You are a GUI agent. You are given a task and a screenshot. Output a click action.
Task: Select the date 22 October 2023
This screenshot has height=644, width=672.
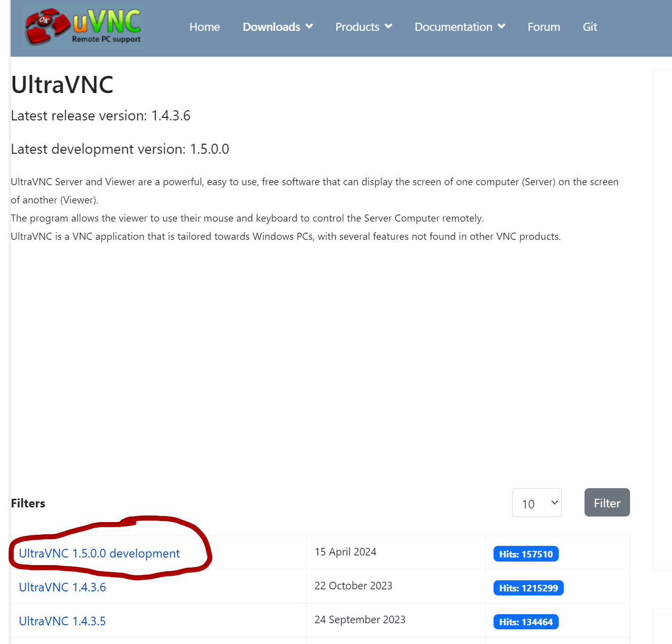pos(353,586)
